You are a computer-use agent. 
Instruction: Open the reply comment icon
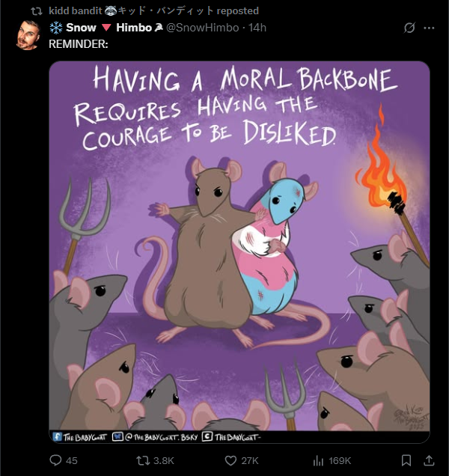click(55, 460)
